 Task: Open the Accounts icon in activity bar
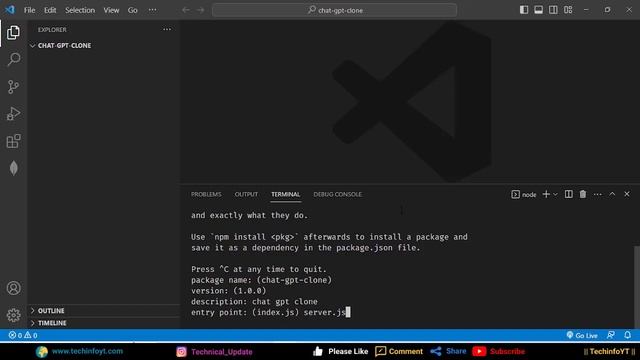[13, 288]
